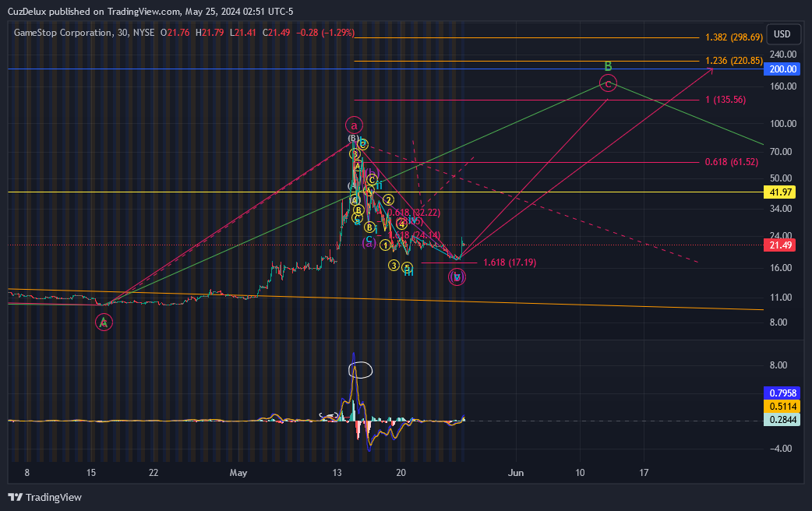Click the 20 date on time axis
Viewport: 812px width, 511px height.
tap(401, 473)
